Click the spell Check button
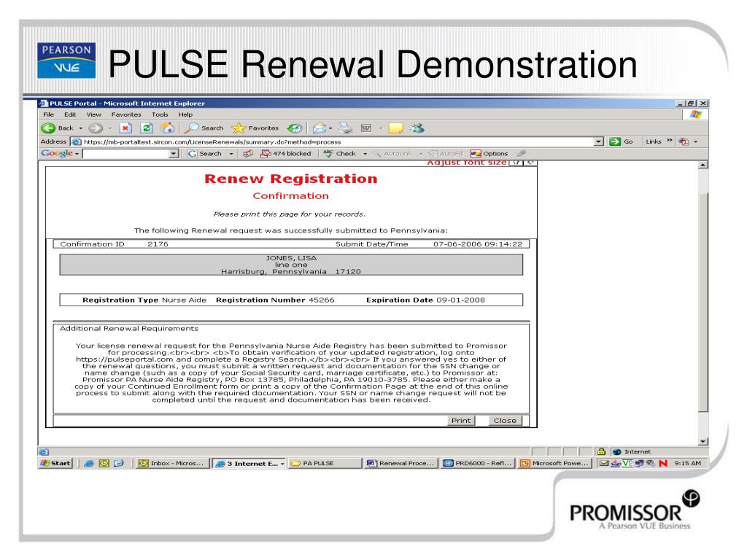This screenshot has width=747, height=560. pos(340,153)
